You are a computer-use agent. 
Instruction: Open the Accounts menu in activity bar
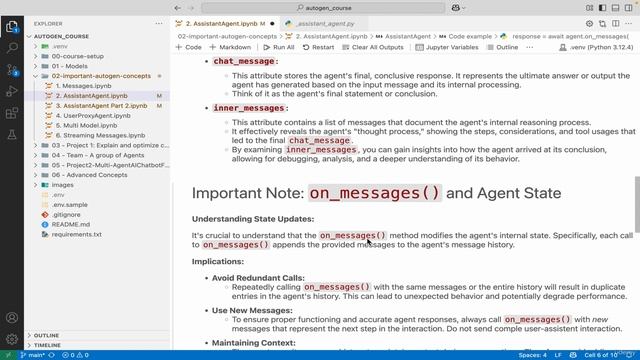12,318
